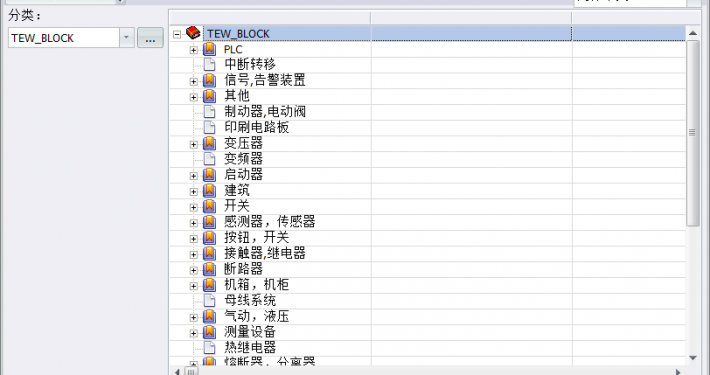Click the folder icon beside 其他
The width and height of the screenshot is (710, 375).
pos(209,96)
